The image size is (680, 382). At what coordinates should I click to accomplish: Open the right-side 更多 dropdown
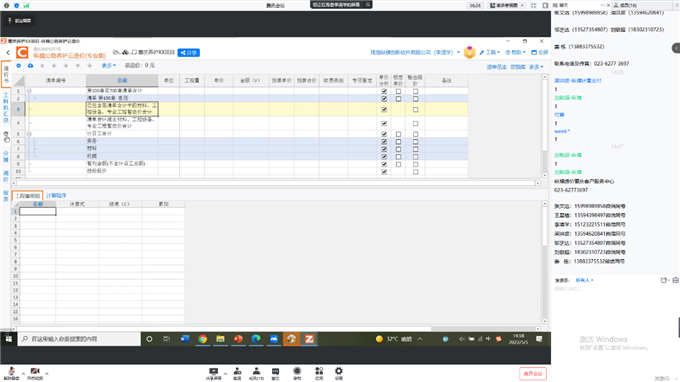click(536, 67)
